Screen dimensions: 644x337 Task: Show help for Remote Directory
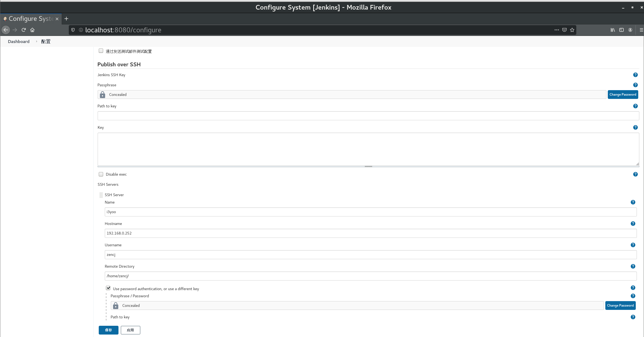(x=633, y=266)
